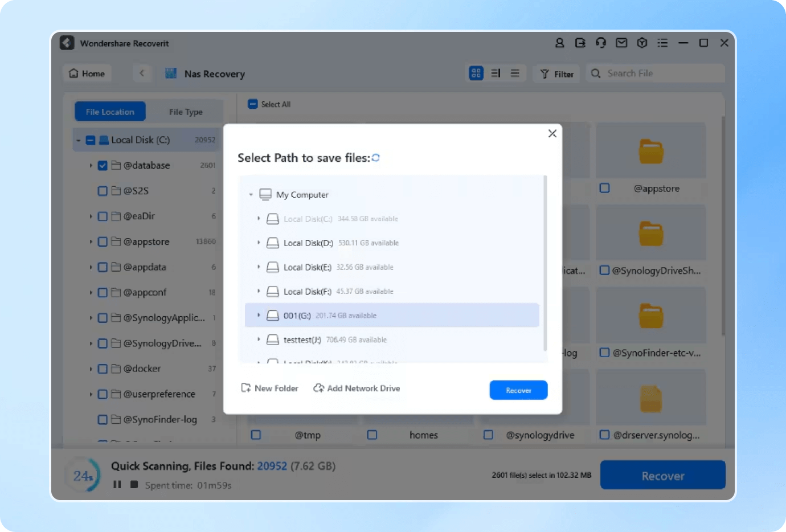Select the @SynologyApplic... tree row
Image resolution: width=786 pixels, height=532 pixels.
(x=147, y=318)
